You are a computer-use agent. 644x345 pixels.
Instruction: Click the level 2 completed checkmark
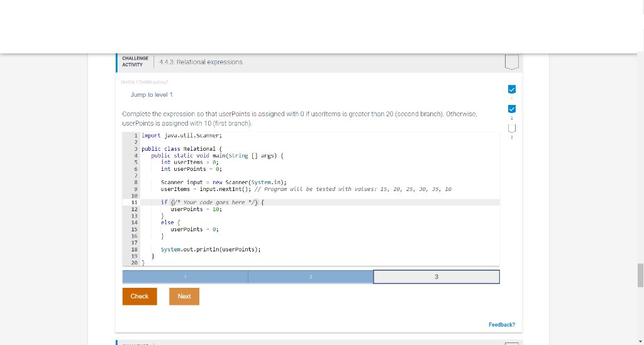tap(512, 109)
